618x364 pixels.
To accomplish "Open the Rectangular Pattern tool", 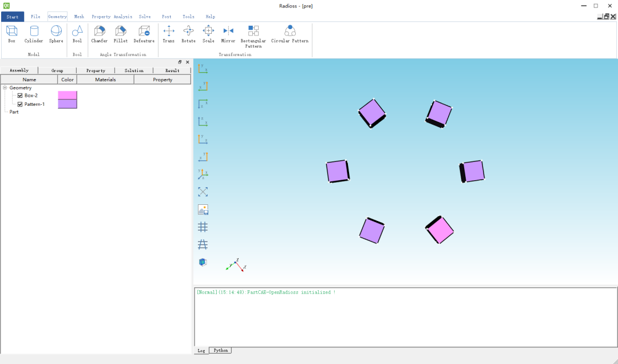I will 253,37.
